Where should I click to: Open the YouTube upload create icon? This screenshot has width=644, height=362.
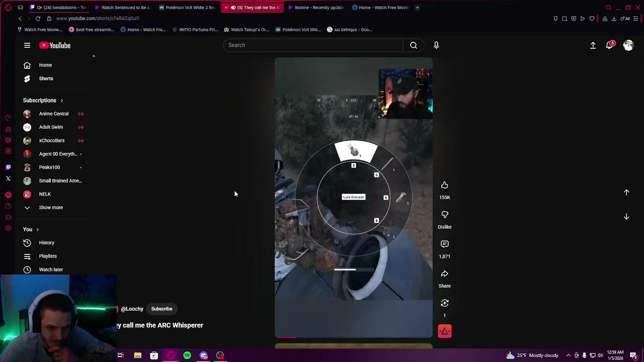(x=593, y=45)
